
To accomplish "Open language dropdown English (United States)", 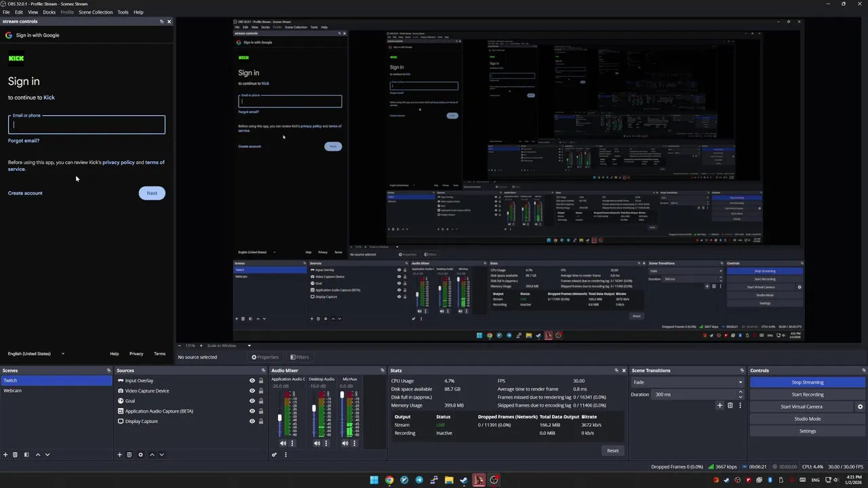I will [x=36, y=354].
